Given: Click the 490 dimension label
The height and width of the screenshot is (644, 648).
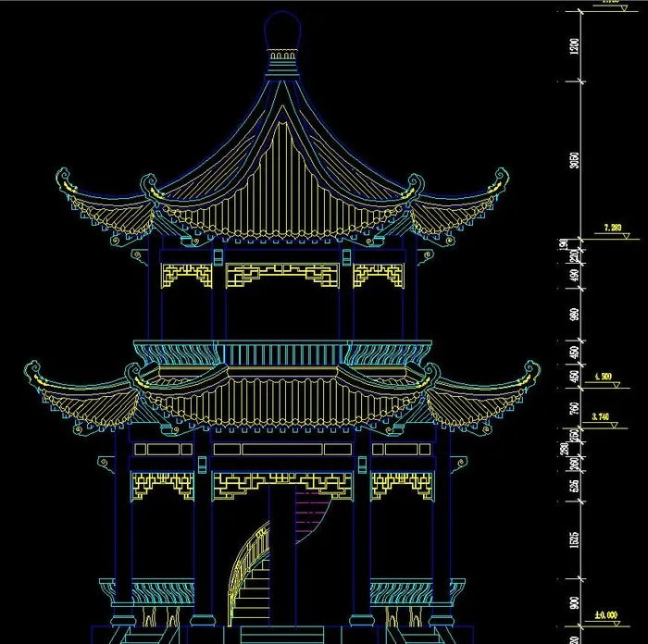Looking at the screenshot, I should point(575,276).
